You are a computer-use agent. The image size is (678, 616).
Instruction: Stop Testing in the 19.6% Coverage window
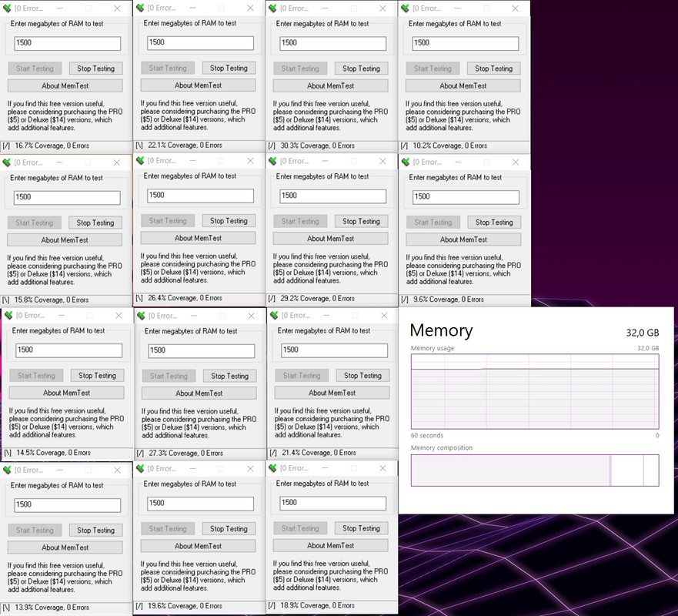229,529
